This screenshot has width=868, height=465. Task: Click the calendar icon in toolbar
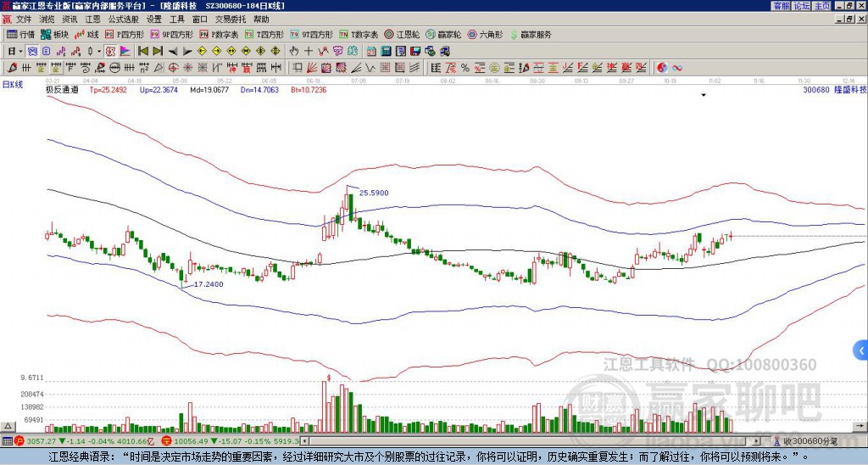tap(371, 51)
